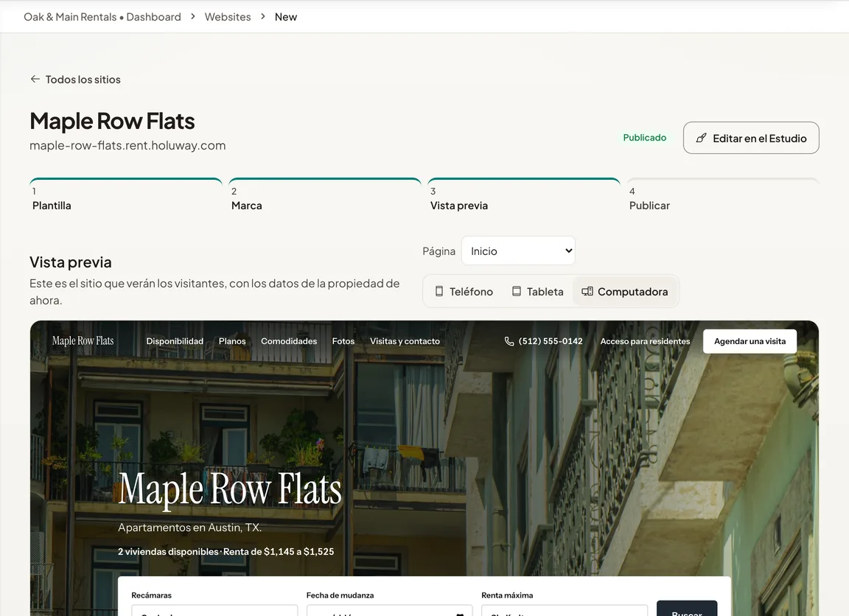The height and width of the screenshot is (616, 849).
Task: Click the brush icon in Editar en el Estudio
Action: point(701,138)
